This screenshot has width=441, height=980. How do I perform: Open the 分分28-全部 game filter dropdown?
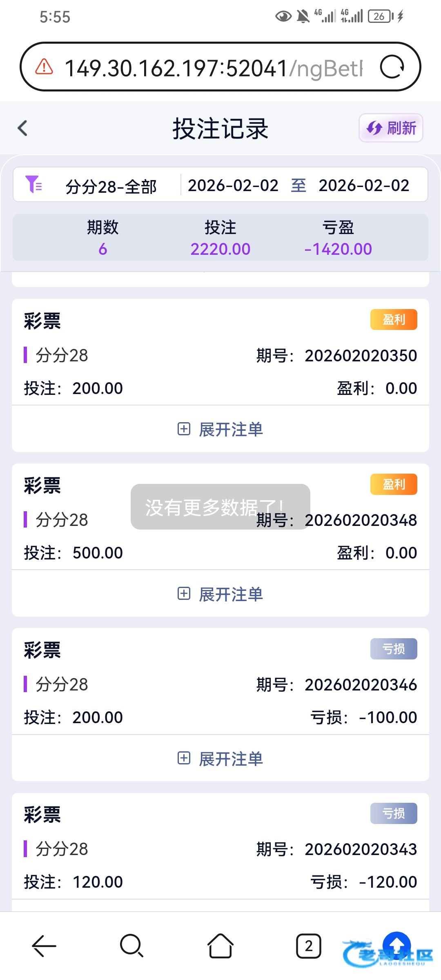111,187
